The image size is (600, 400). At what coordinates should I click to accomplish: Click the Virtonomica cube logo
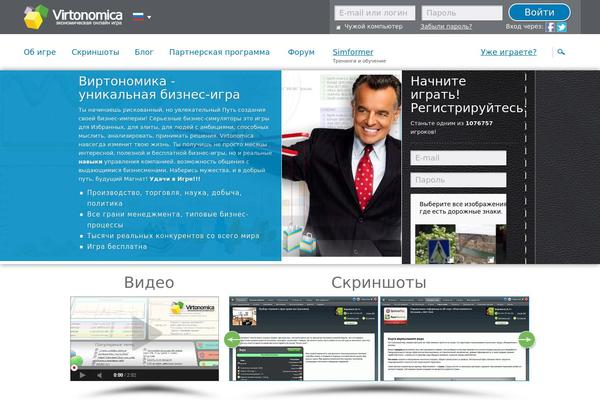click(36, 17)
